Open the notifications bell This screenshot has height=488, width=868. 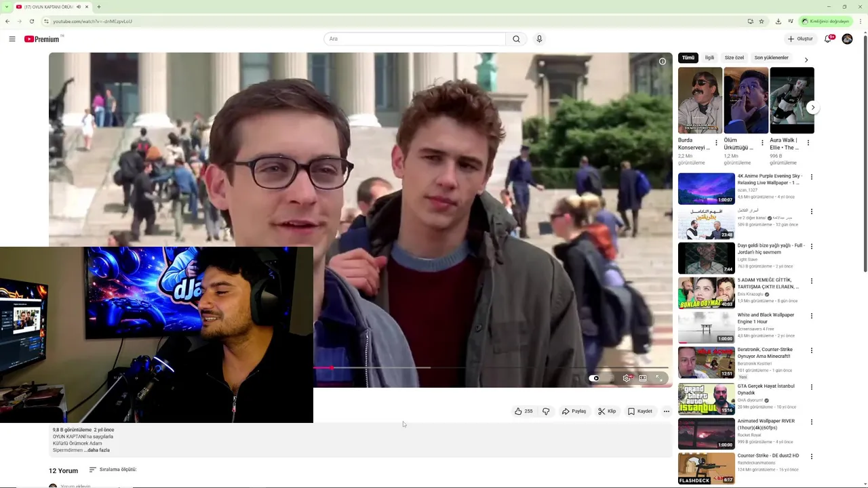827,39
